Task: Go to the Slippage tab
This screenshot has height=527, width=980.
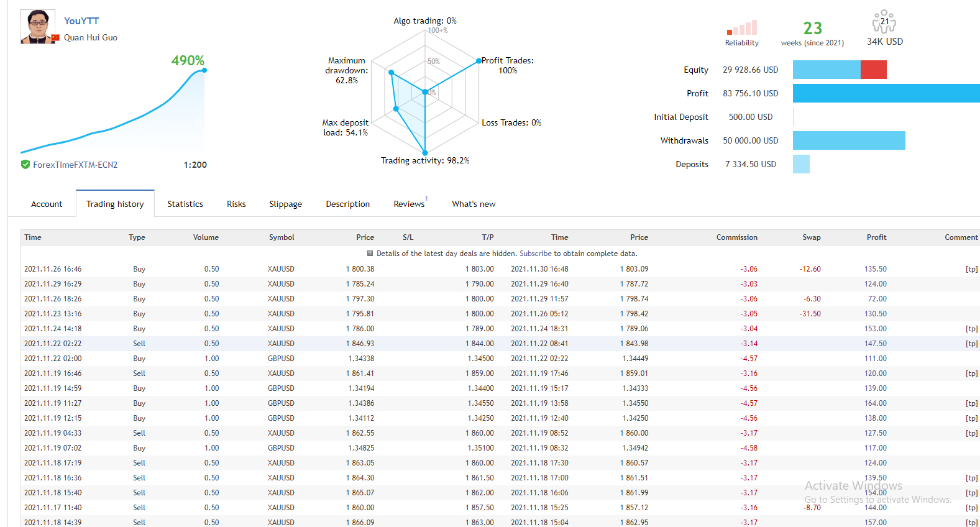Action: tap(285, 204)
